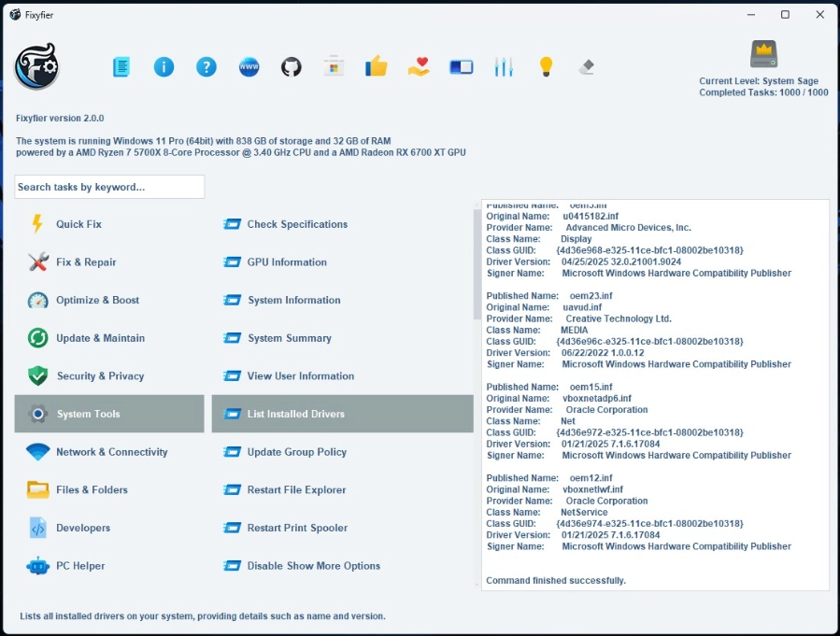Open Update & Maintain category
The height and width of the screenshot is (636, 840).
(x=109, y=338)
